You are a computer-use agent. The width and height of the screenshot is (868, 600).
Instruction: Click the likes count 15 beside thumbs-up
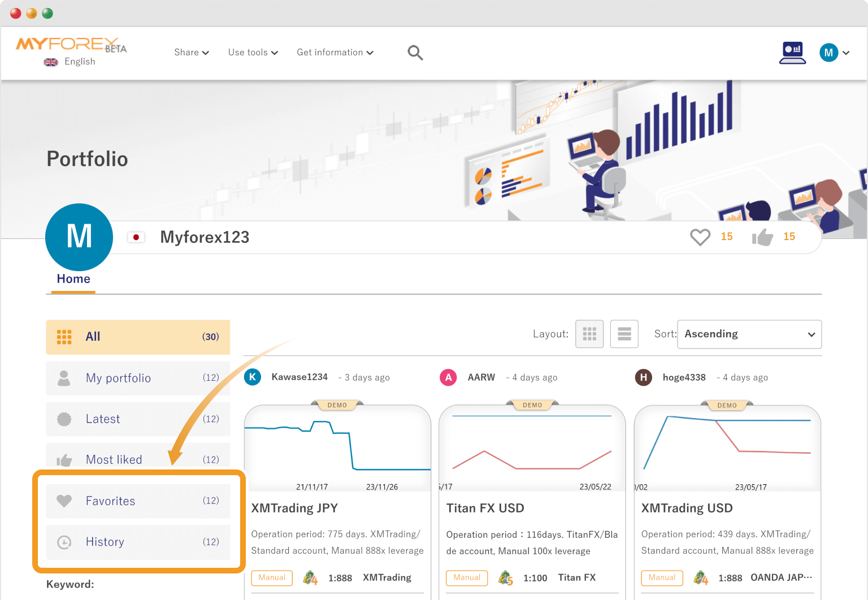tap(789, 237)
